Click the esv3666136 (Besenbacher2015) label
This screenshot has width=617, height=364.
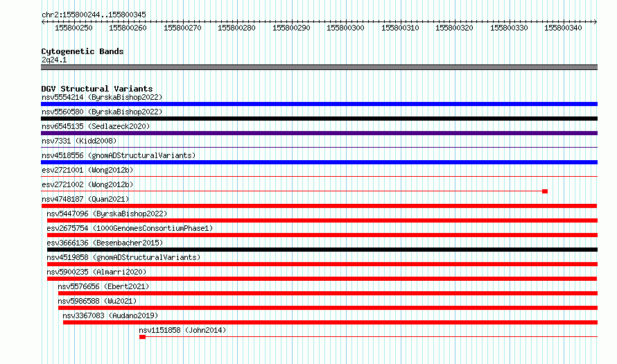pyautogui.click(x=105, y=243)
